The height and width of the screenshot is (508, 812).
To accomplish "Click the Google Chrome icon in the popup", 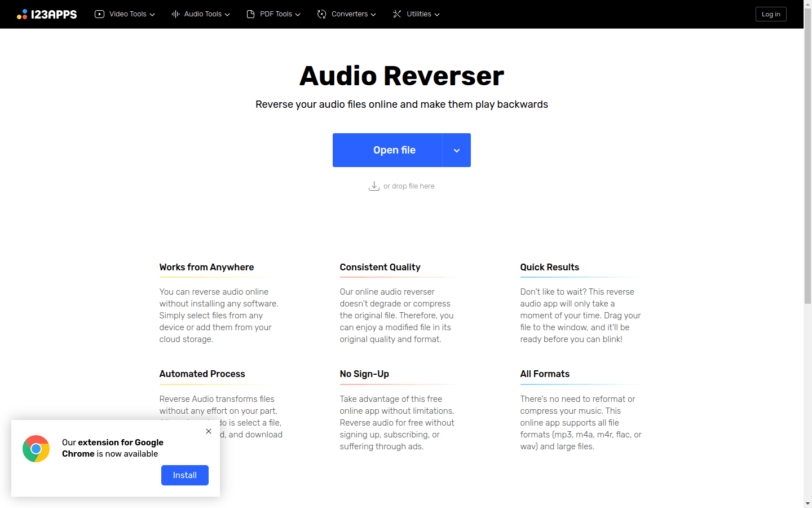I will 36,448.
